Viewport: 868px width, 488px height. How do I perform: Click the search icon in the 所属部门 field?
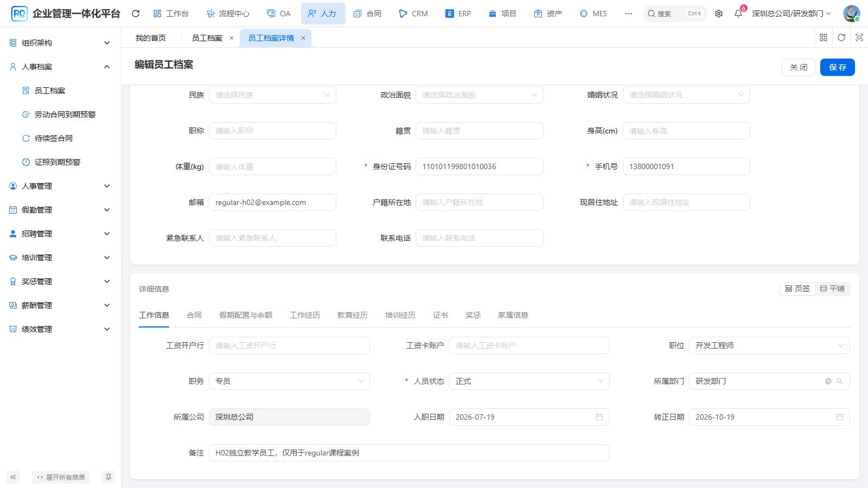[840, 381]
